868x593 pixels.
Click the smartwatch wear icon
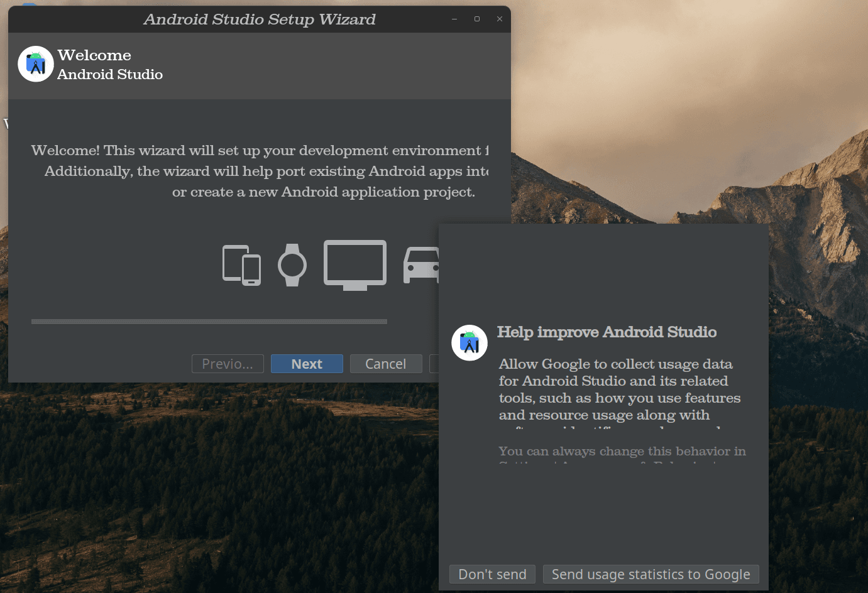pyautogui.click(x=292, y=265)
